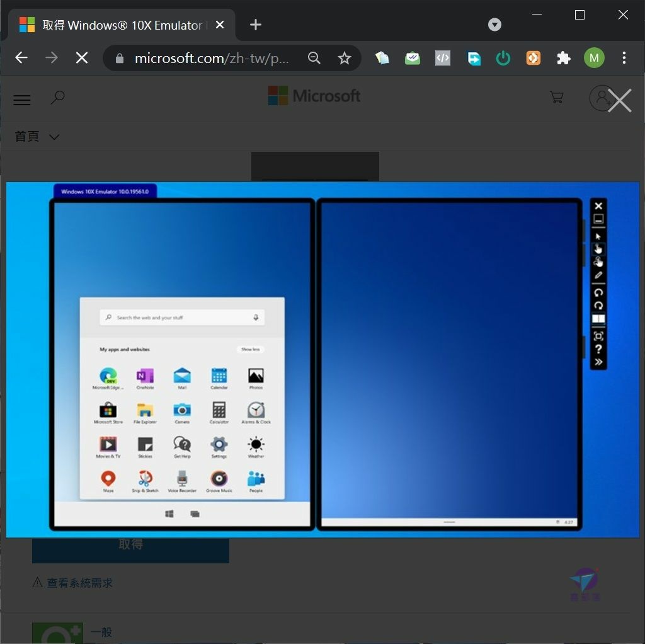Open the Microsoft site hamburger menu
Viewport: 645px width, 644px height.
pos(22,100)
